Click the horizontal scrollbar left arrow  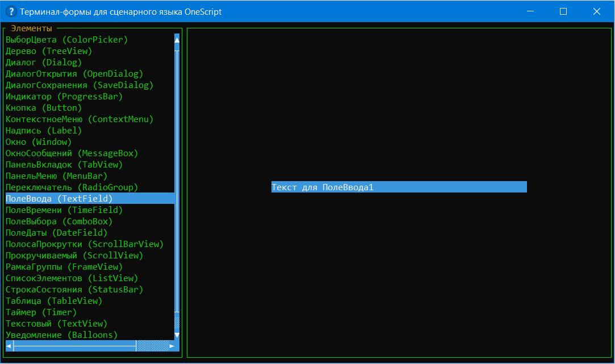click(x=10, y=345)
